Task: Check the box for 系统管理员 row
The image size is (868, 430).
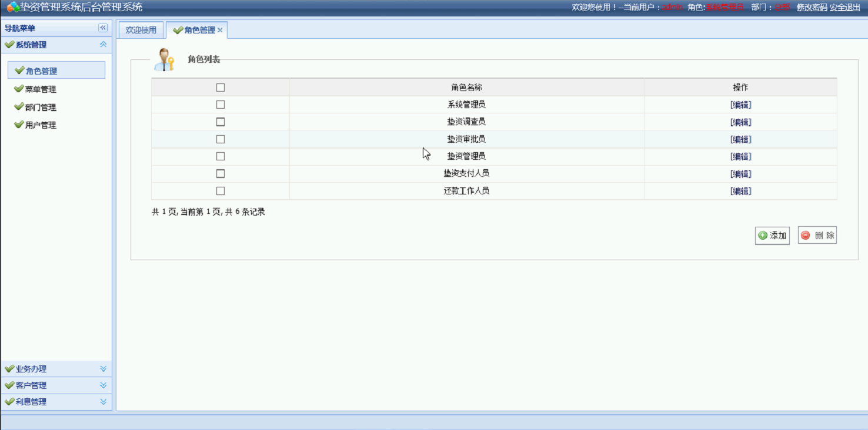Action: [x=221, y=105]
